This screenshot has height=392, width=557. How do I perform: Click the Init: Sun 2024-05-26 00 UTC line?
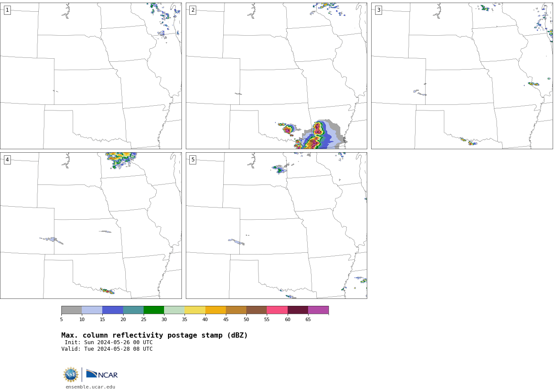click(x=109, y=342)
